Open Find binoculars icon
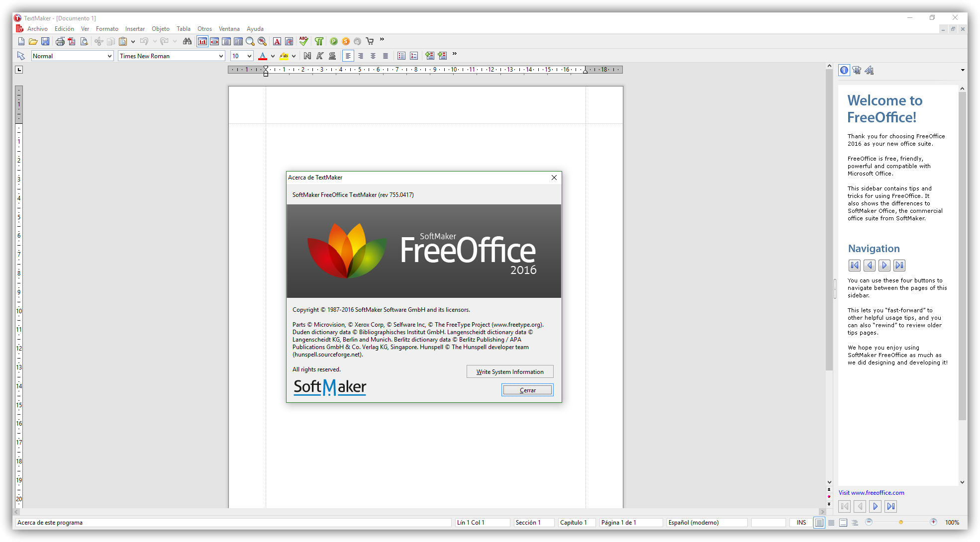980x542 pixels. [x=187, y=41]
